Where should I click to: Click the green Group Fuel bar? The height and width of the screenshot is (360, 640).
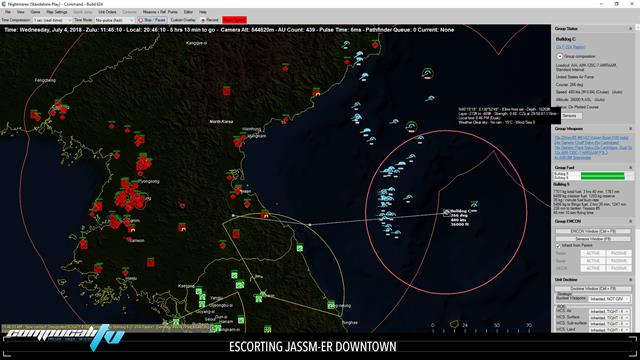[x=602, y=176]
